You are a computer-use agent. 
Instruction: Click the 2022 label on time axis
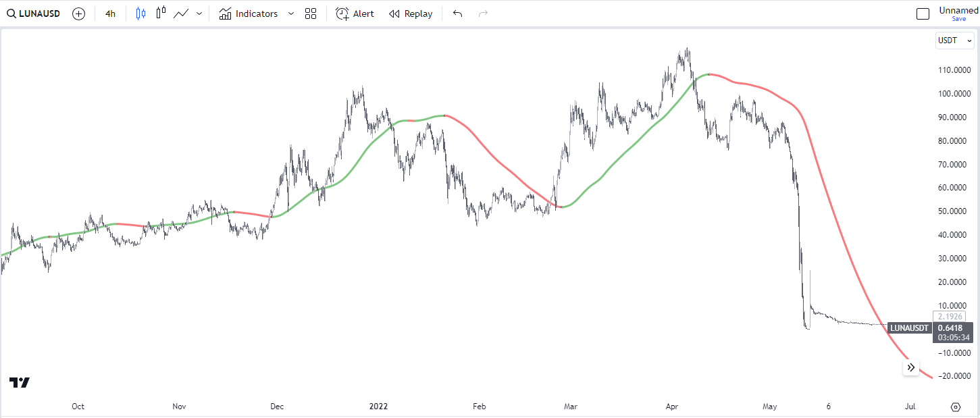coord(378,407)
